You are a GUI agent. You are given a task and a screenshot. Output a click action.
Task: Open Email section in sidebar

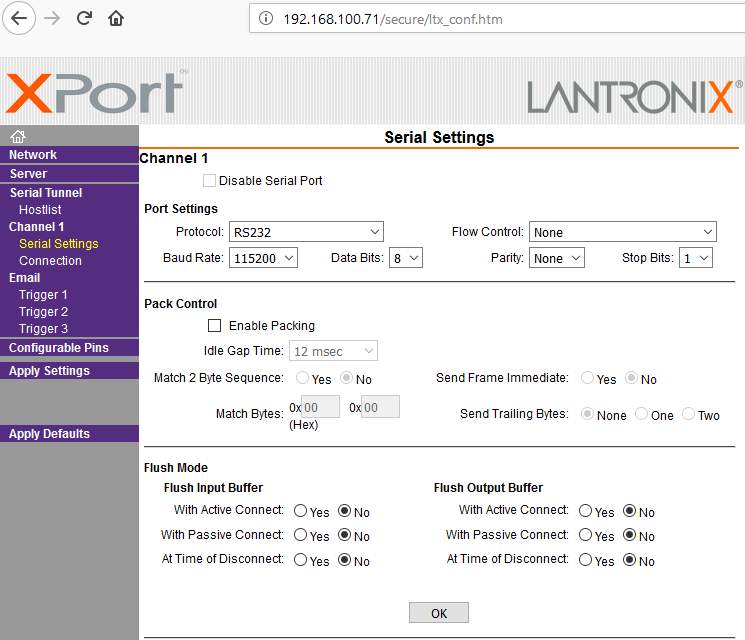[24, 277]
